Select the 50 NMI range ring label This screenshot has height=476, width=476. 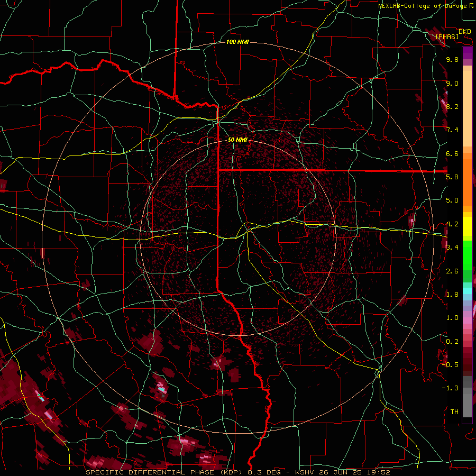click(237, 140)
